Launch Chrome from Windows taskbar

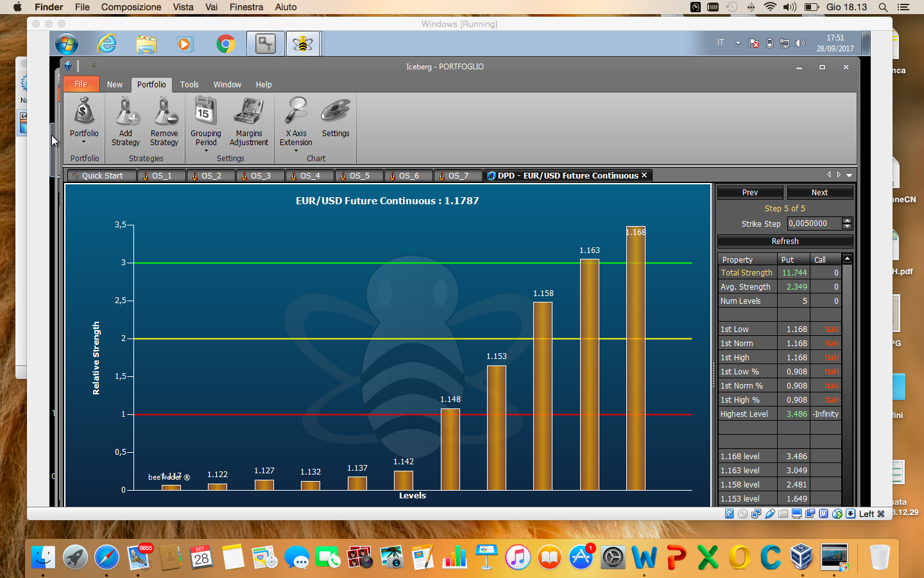tap(225, 44)
